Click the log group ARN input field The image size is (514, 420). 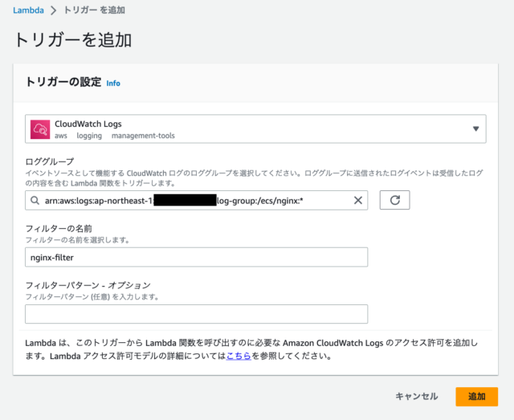click(196, 200)
